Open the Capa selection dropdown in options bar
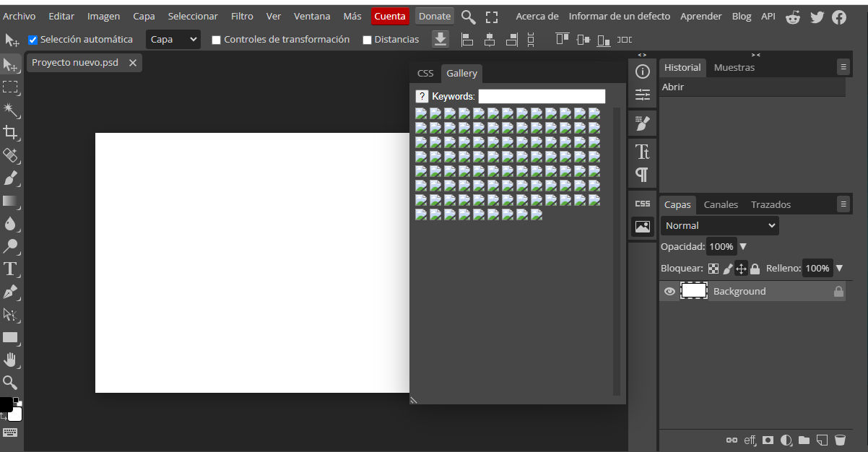Screen dimensions: 868x452 coord(173,39)
